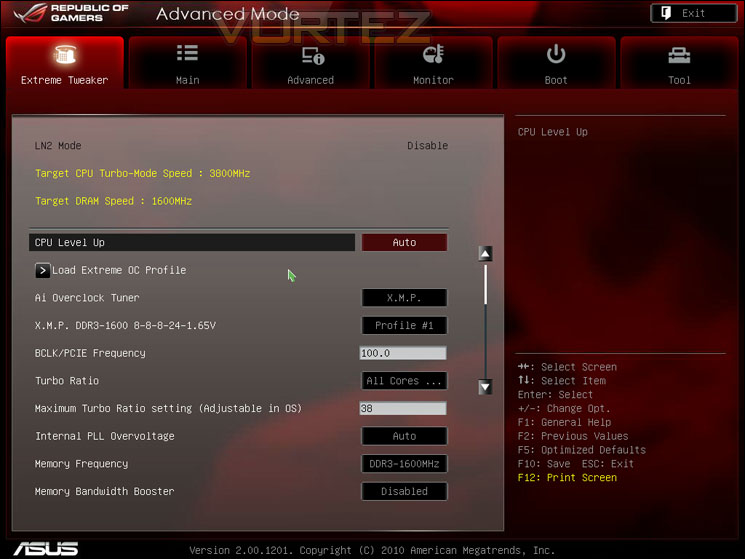745x559 pixels.
Task: Click the Maximum Turbo Ratio value field
Action: tap(403, 408)
